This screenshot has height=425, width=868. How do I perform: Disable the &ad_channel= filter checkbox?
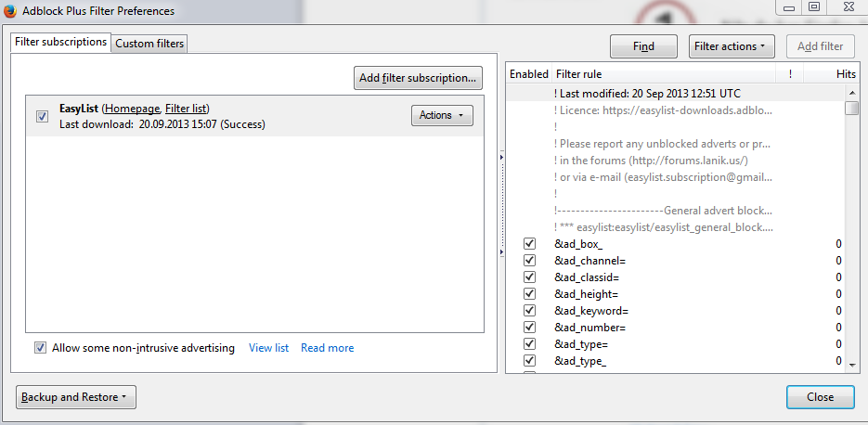[x=530, y=260]
